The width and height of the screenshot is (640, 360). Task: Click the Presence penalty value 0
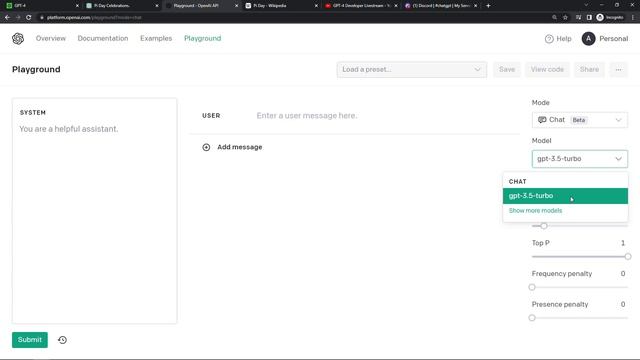tap(623, 304)
